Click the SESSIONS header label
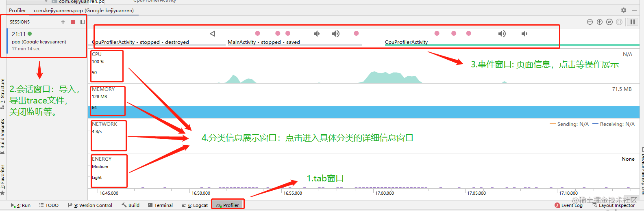This screenshot has width=644, height=211. (20, 22)
